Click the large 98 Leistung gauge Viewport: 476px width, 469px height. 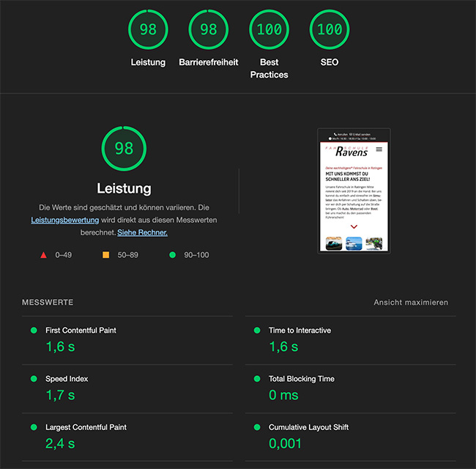124,149
